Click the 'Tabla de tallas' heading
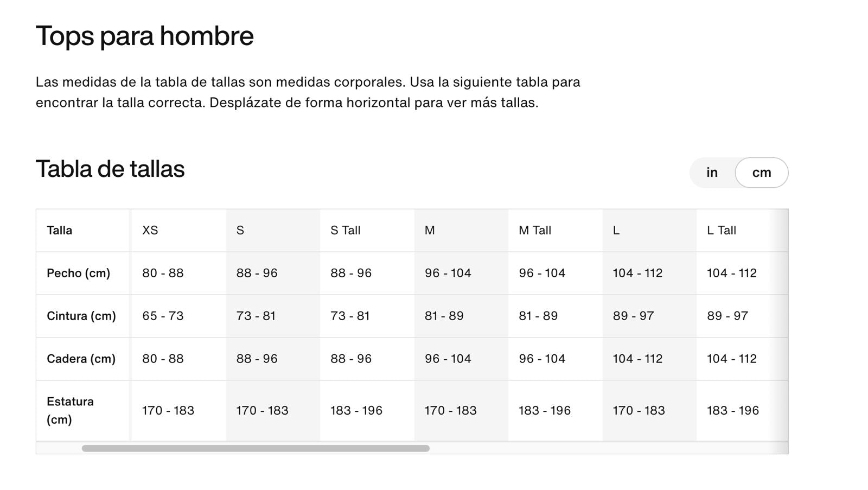This screenshot has width=868, height=490. point(110,169)
